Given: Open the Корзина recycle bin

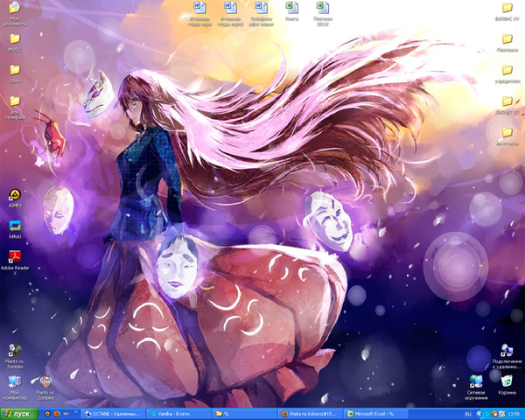Looking at the screenshot, I should (x=507, y=381).
